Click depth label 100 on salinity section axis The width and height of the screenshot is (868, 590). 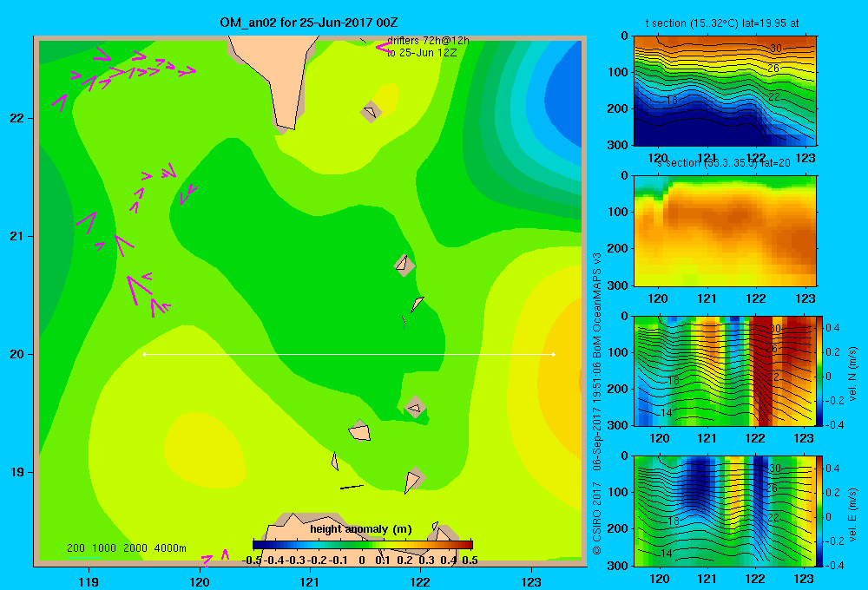(617, 212)
